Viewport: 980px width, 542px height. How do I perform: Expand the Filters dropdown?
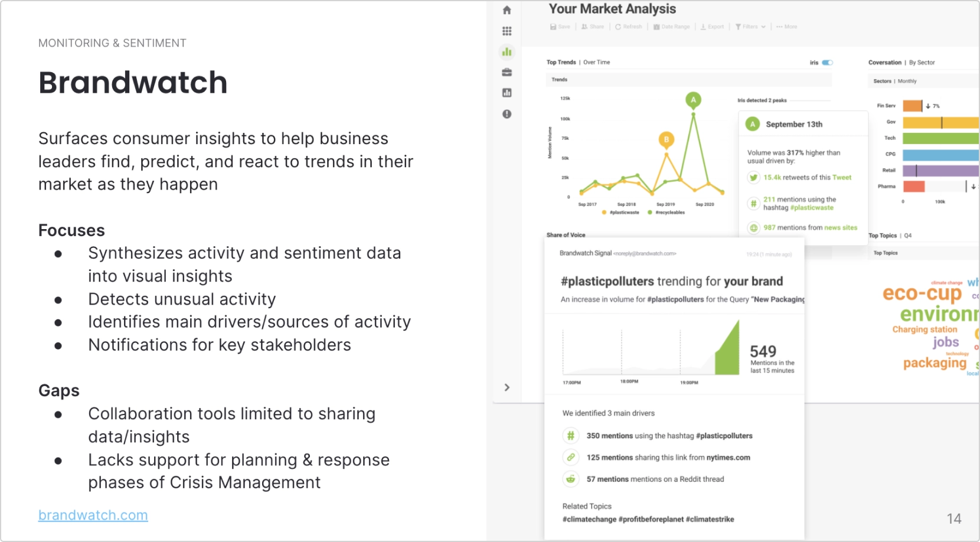[750, 27]
